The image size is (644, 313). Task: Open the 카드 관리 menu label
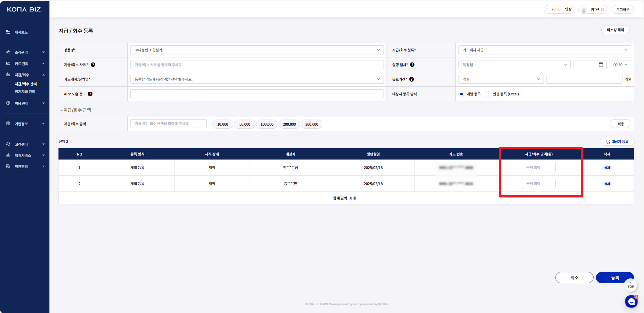tap(22, 64)
